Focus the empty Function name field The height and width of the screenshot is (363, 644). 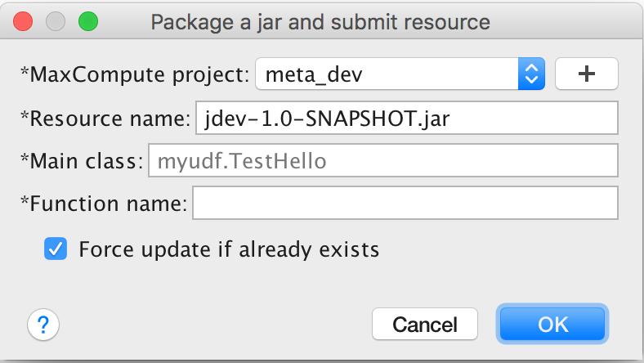405,203
